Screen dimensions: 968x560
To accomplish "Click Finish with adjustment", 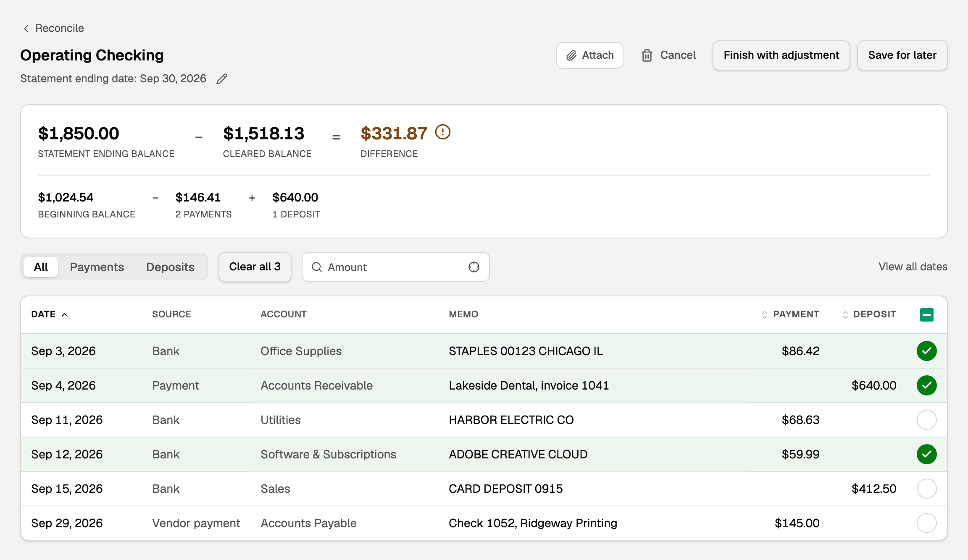I will coord(781,55).
